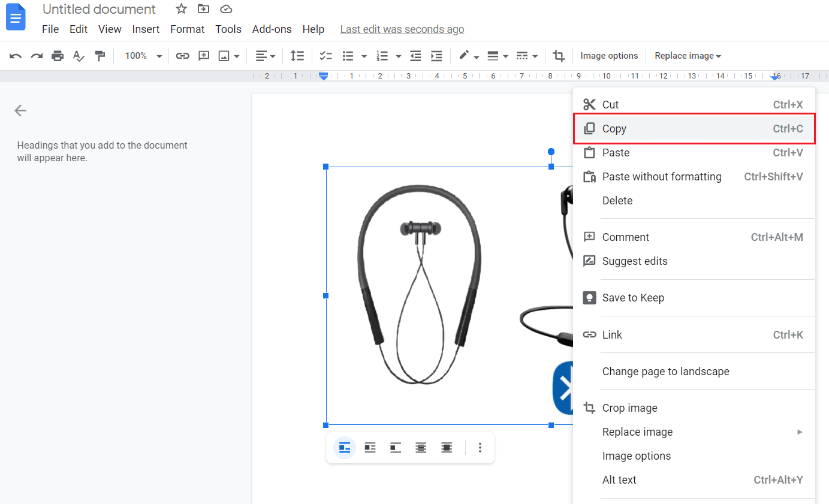Viewport: 829px width, 504px height.
Task: Close the outline panel with back arrow
Action: tap(20, 110)
